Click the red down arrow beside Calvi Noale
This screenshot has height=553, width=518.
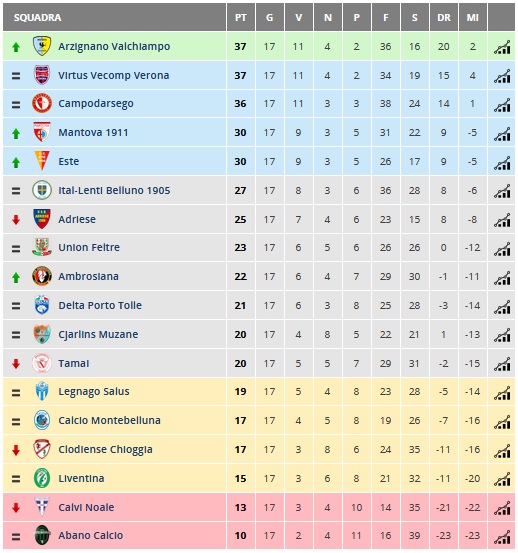(x=16, y=508)
